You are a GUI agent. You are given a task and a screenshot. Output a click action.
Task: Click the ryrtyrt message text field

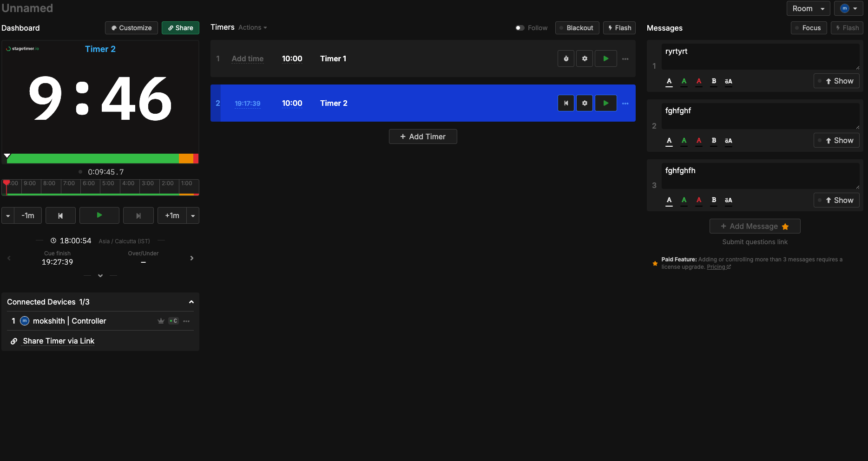[x=760, y=56]
